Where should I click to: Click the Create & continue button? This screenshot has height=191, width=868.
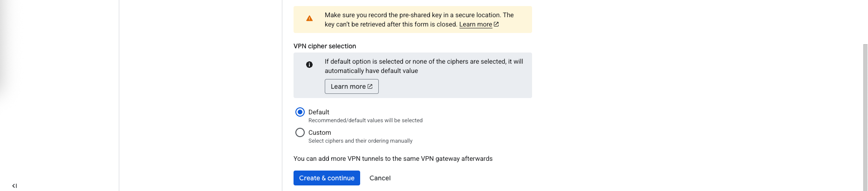[x=327, y=178]
